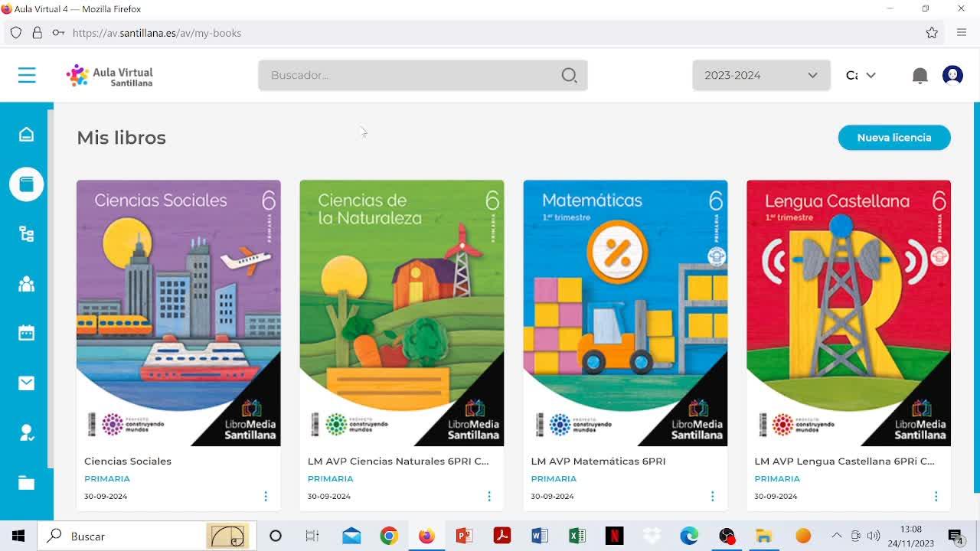Viewport: 980px width, 551px height.
Task: Open the messages envelope sidebar icon
Action: pyautogui.click(x=27, y=383)
